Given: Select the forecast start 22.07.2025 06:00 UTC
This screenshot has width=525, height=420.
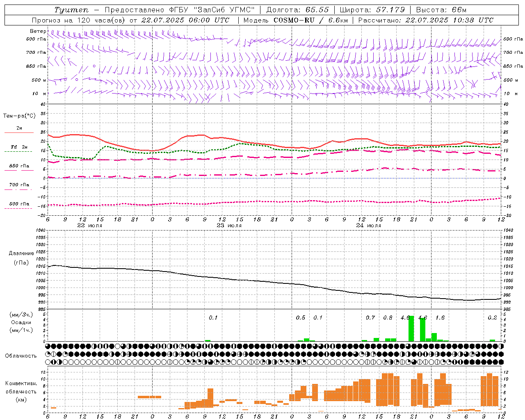Looking at the screenshot, I should point(185,20).
